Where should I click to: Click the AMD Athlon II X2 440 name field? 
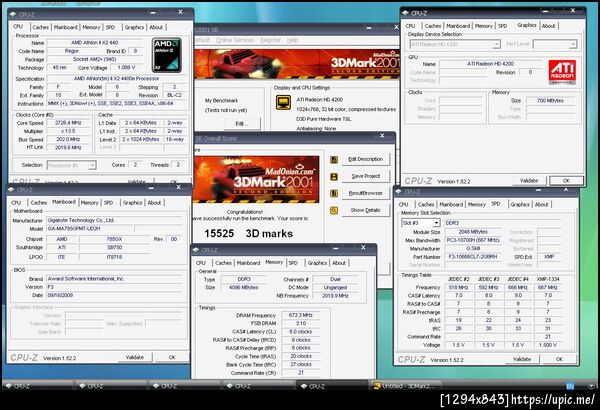pos(95,42)
